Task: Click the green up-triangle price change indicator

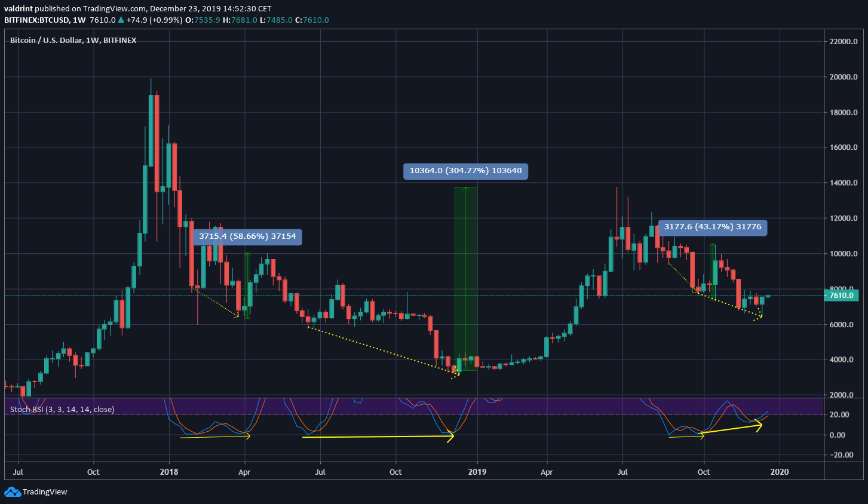Action: pos(122,20)
